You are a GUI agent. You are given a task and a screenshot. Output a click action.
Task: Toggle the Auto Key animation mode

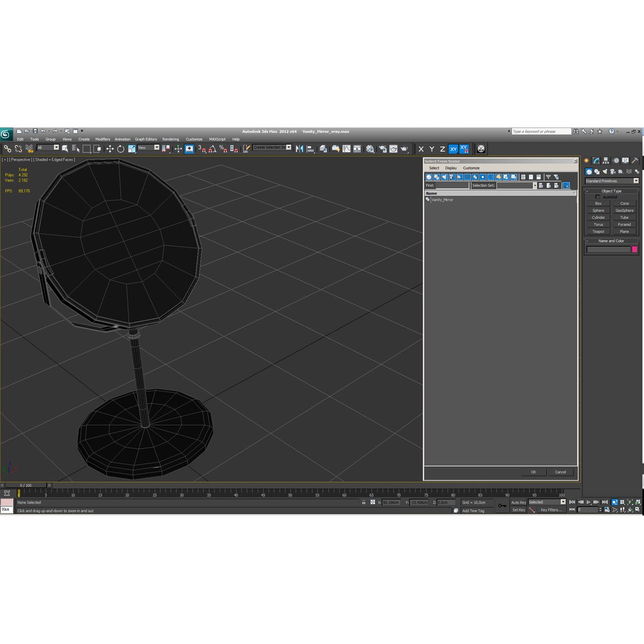(x=518, y=502)
